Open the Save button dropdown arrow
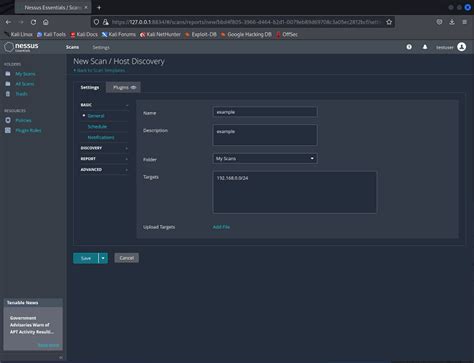The height and width of the screenshot is (363, 474). click(x=103, y=258)
